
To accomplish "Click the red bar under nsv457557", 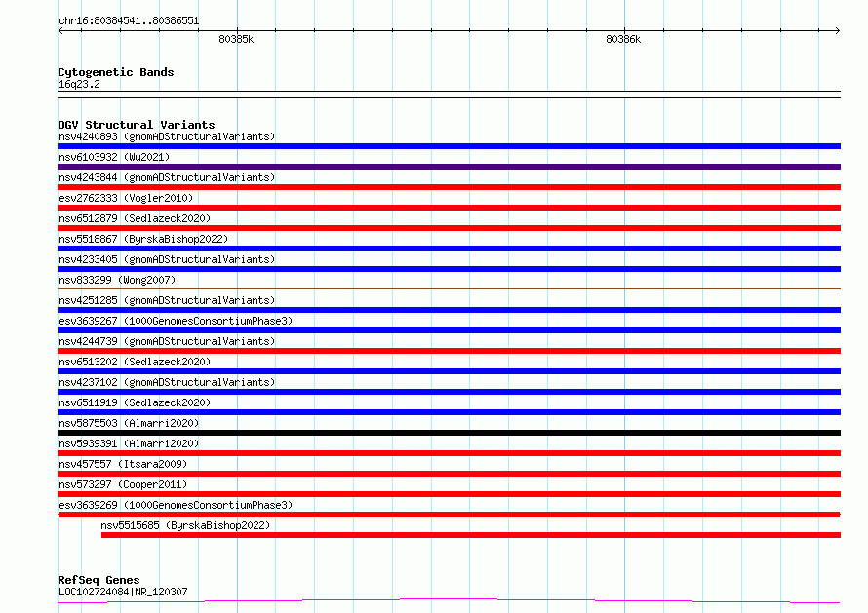I will click(x=449, y=474).
